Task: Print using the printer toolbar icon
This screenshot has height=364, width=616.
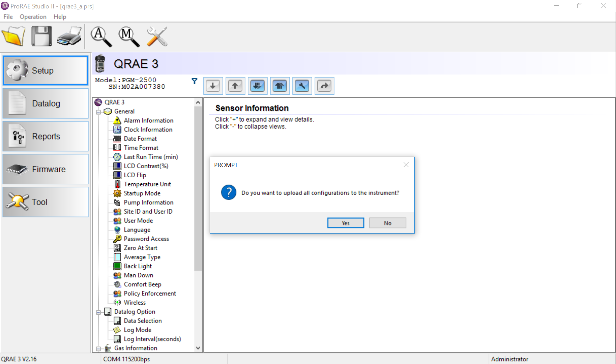Action: click(69, 36)
